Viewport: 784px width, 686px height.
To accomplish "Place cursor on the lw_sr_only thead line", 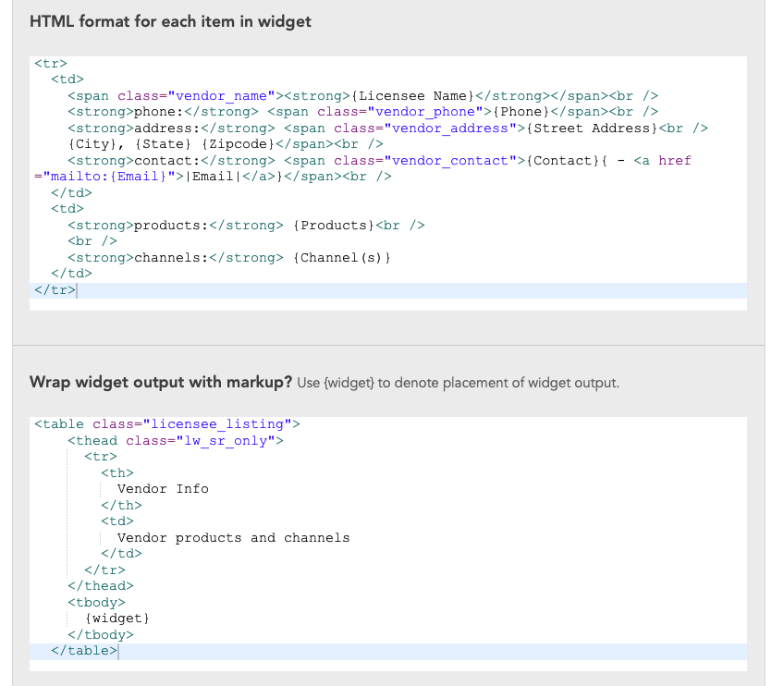I will [175, 440].
